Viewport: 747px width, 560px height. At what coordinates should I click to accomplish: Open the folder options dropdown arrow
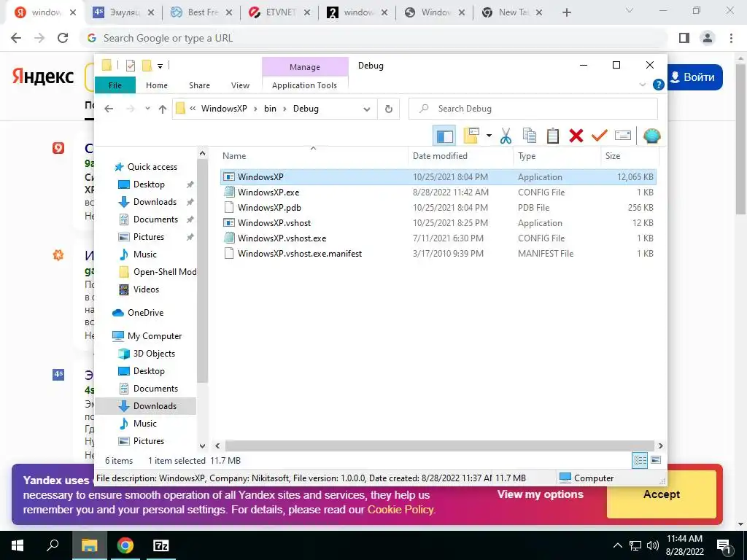point(489,136)
